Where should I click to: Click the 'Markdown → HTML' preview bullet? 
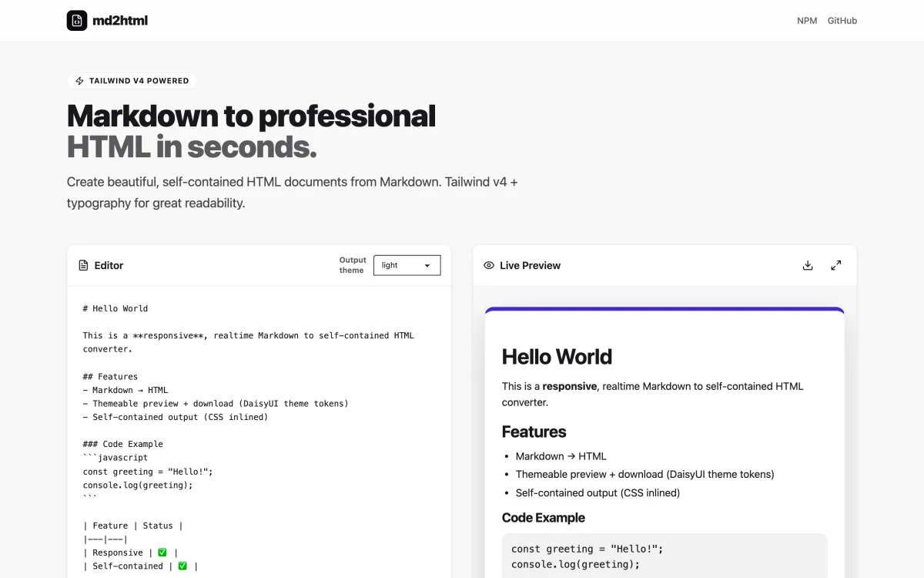pos(561,456)
